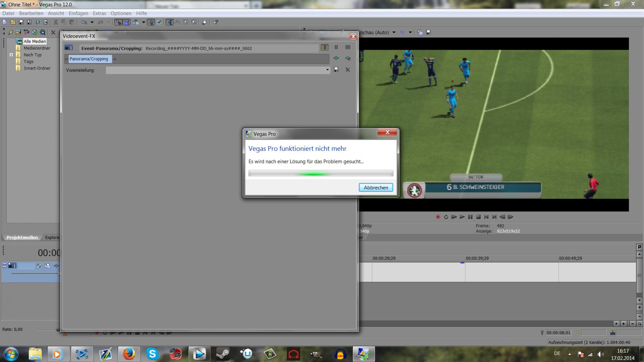This screenshot has width=644, height=362.
Task: Open the Extras menu
Action: [x=99, y=13]
